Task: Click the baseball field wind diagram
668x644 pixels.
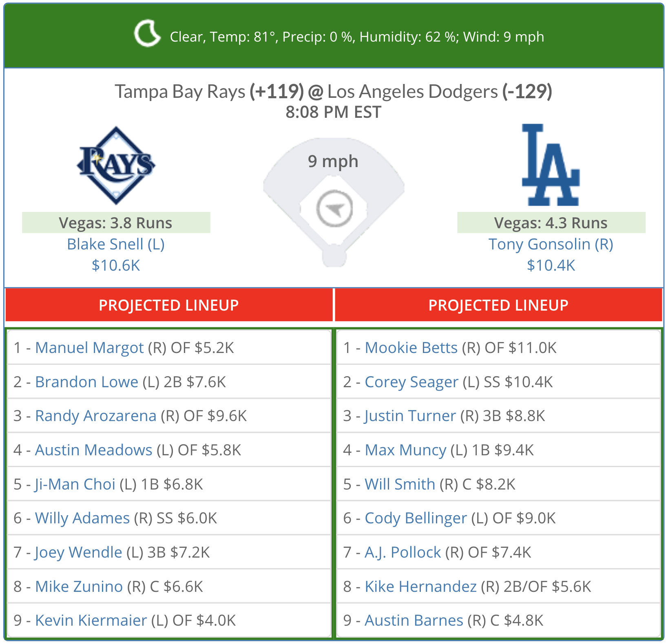Action: 334,202
